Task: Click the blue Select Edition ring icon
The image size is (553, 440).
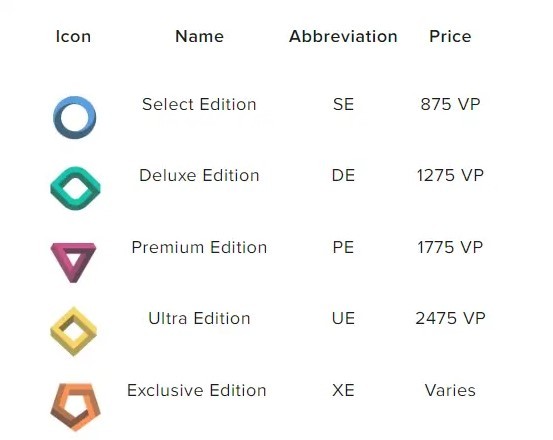Action: [x=74, y=117]
